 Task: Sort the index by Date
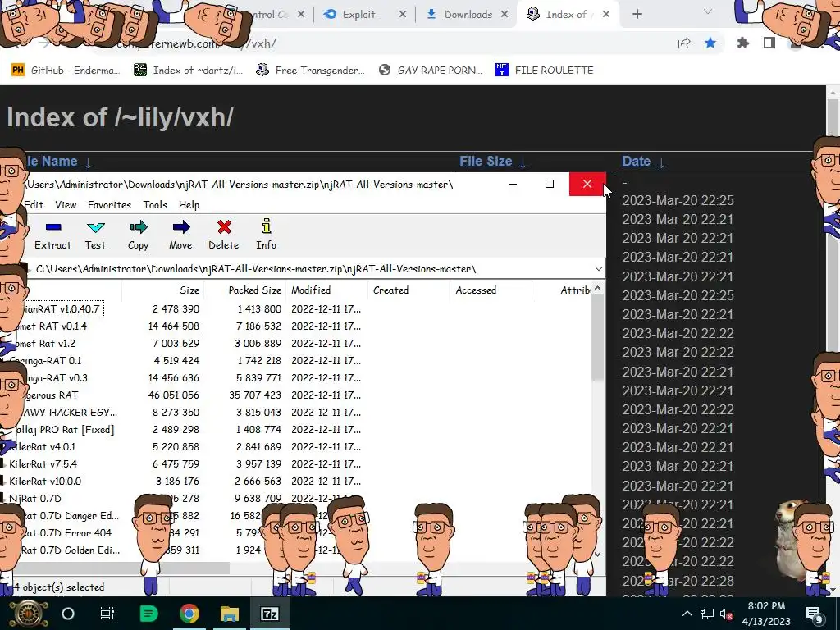pos(637,162)
